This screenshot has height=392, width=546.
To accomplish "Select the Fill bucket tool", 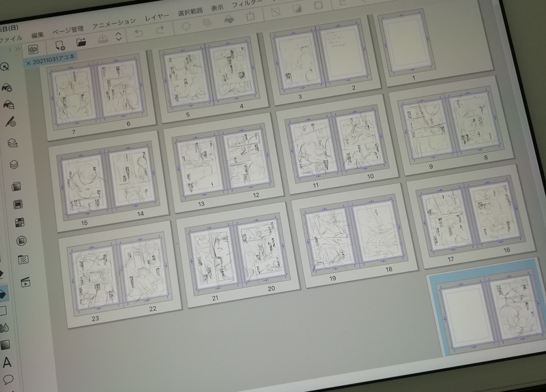I will pyautogui.click(x=3, y=295).
